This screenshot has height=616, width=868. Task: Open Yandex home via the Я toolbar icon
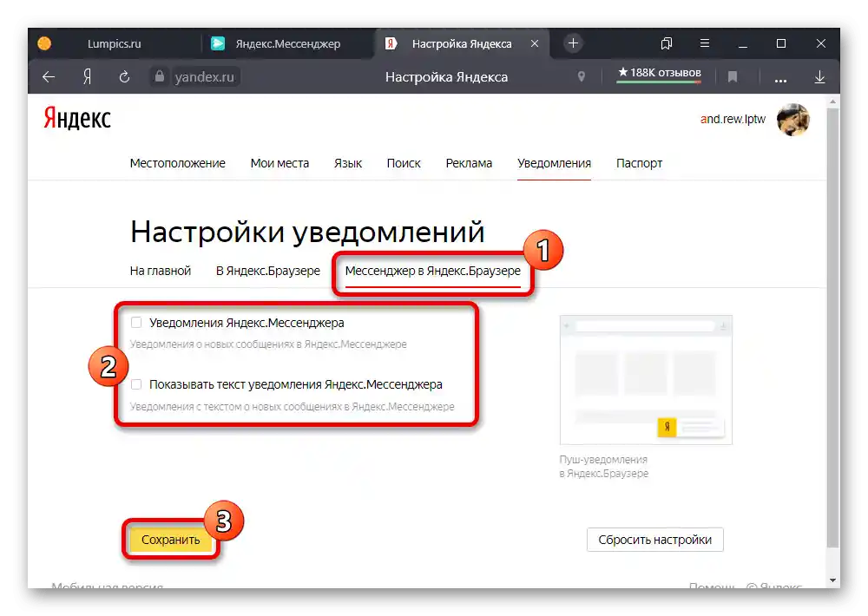point(87,77)
